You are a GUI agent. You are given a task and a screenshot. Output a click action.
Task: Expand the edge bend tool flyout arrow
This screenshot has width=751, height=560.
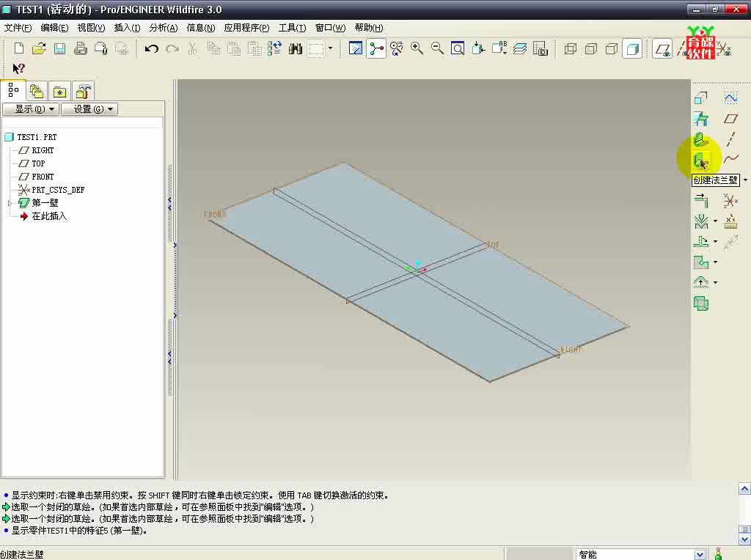716,242
